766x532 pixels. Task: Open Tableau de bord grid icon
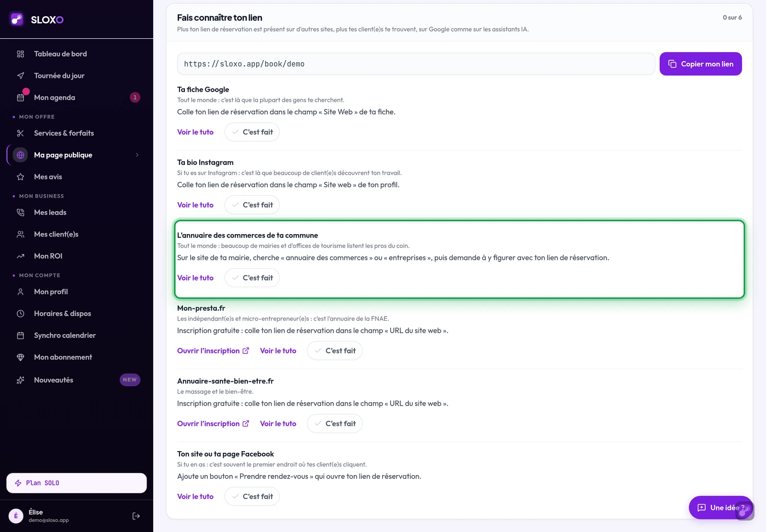coord(21,54)
